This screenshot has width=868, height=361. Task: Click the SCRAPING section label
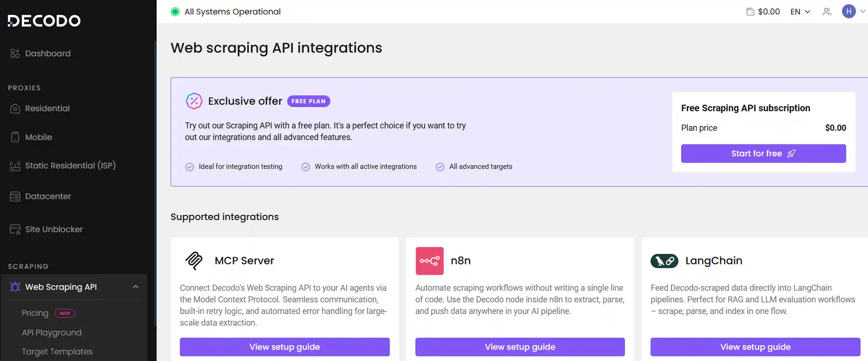[x=28, y=266]
